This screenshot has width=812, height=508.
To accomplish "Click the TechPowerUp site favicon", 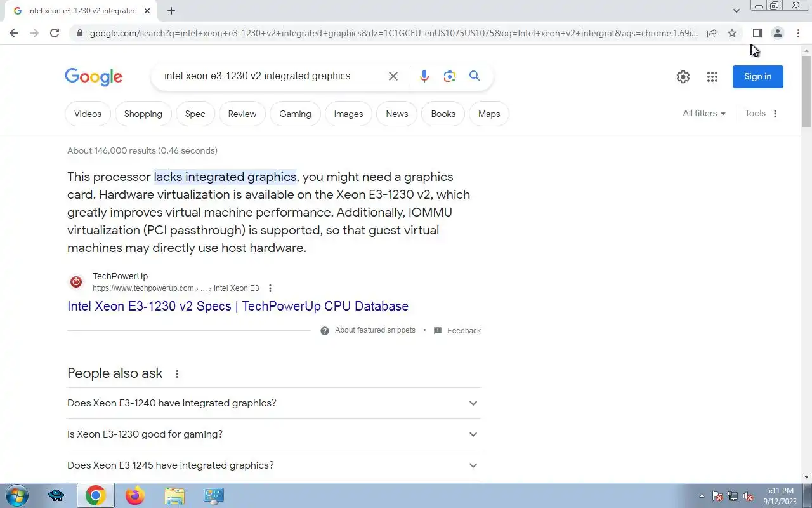I will click(x=76, y=282).
